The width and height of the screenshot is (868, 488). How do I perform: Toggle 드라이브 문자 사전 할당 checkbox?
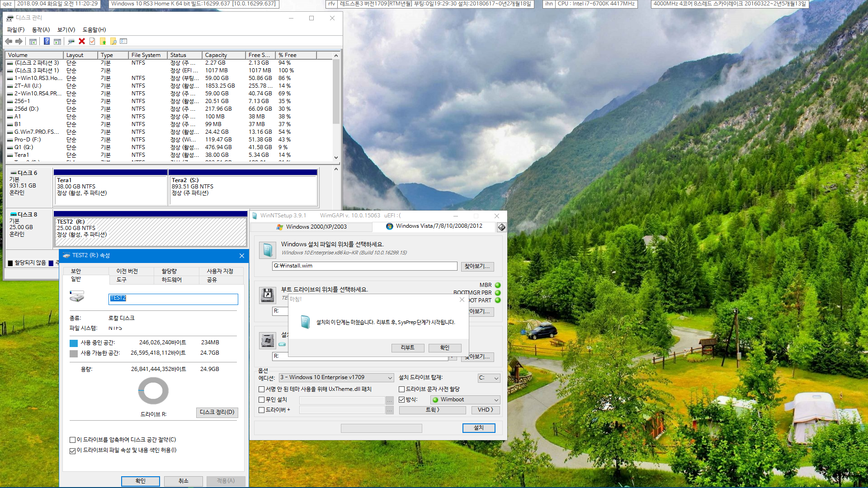coord(401,389)
